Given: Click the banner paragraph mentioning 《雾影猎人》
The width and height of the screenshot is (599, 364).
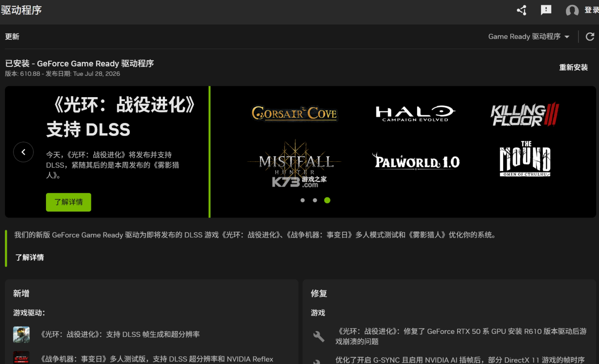Looking at the screenshot, I should pyautogui.click(x=112, y=165).
